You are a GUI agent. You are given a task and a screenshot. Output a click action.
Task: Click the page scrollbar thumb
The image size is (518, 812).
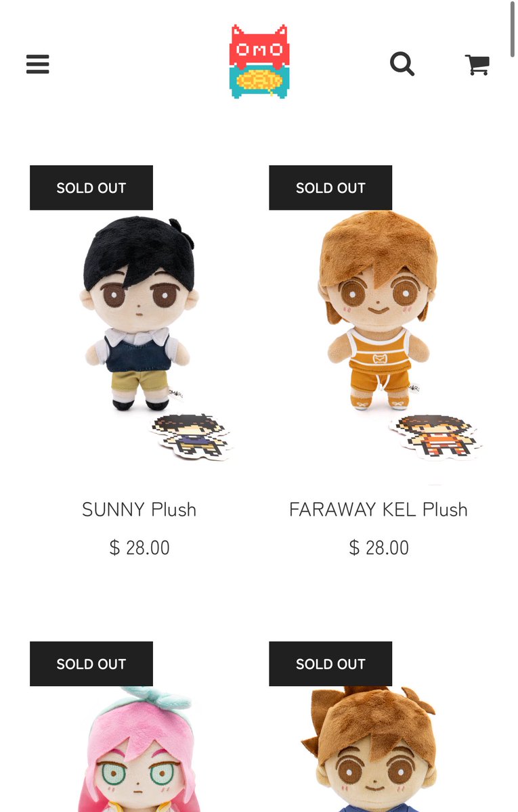pyautogui.click(x=514, y=28)
